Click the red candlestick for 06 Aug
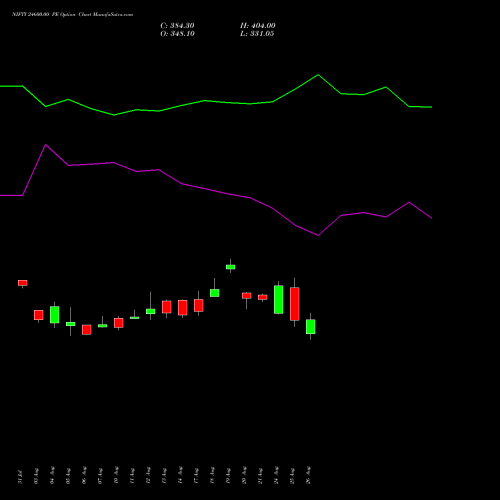This screenshot has width=500, height=500. point(87,330)
